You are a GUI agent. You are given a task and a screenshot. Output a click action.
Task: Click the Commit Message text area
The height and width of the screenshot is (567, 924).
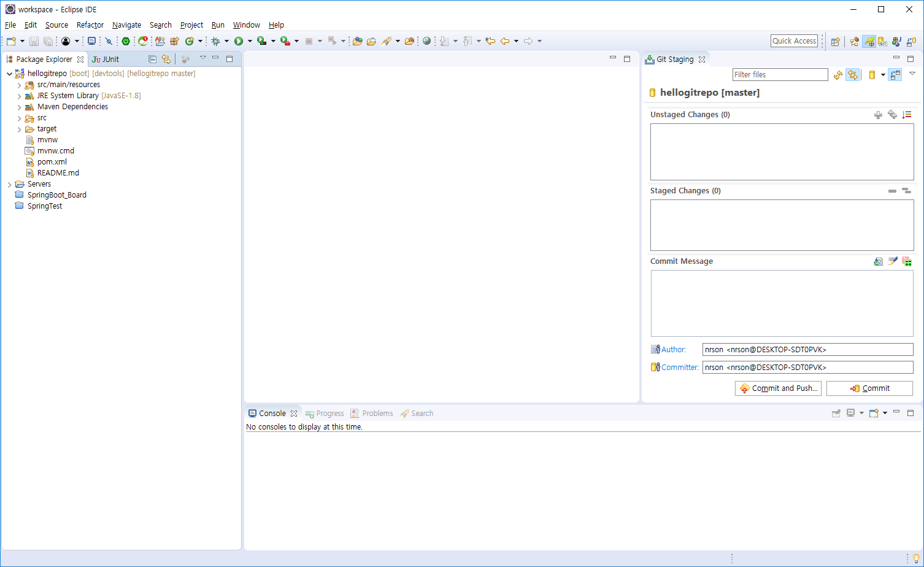pos(782,304)
